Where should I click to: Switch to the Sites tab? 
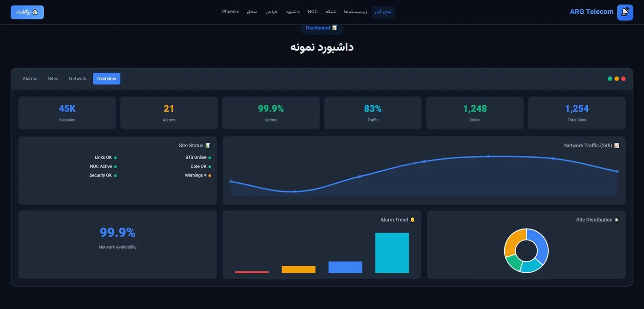pos(53,79)
